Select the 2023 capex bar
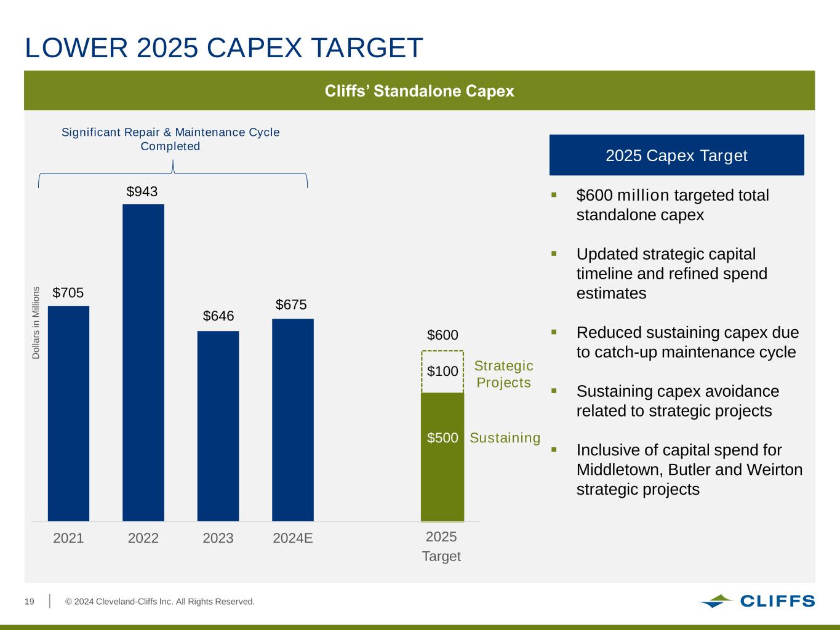 (218, 426)
